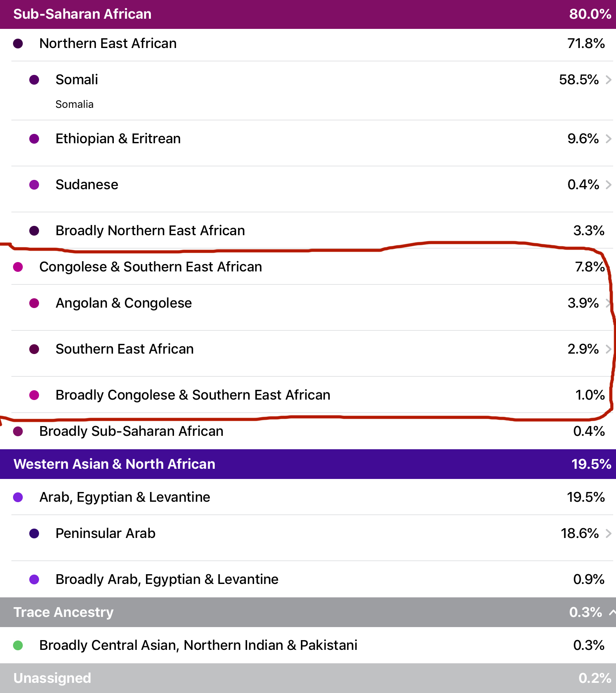Click the Somali color dot
Image resolution: width=616 pixels, height=693 pixels.
pyautogui.click(x=34, y=80)
